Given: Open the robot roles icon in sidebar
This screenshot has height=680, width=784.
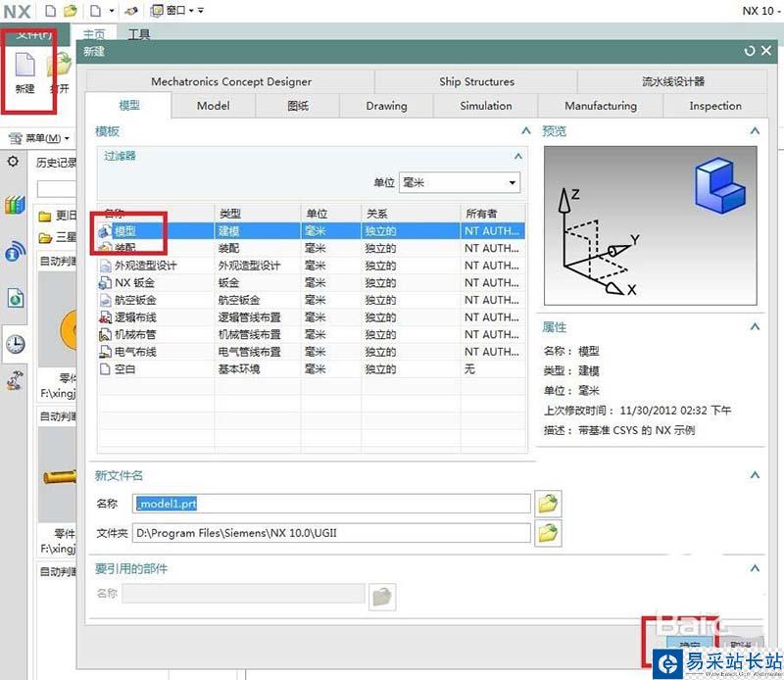Looking at the screenshot, I should (x=15, y=380).
